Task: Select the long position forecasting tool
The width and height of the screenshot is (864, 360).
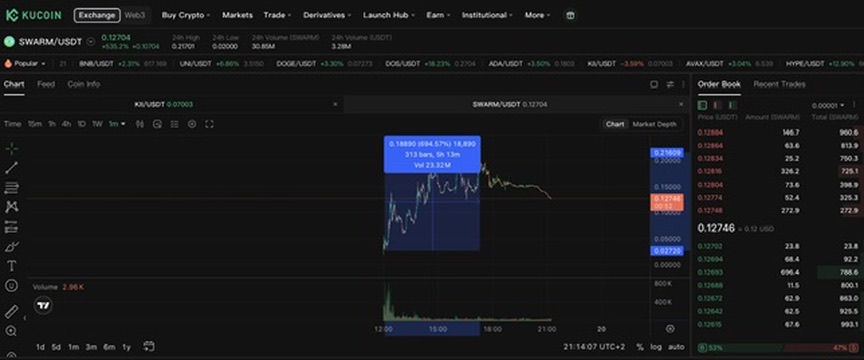Action: pyautogui.click(x=12, y=227)
